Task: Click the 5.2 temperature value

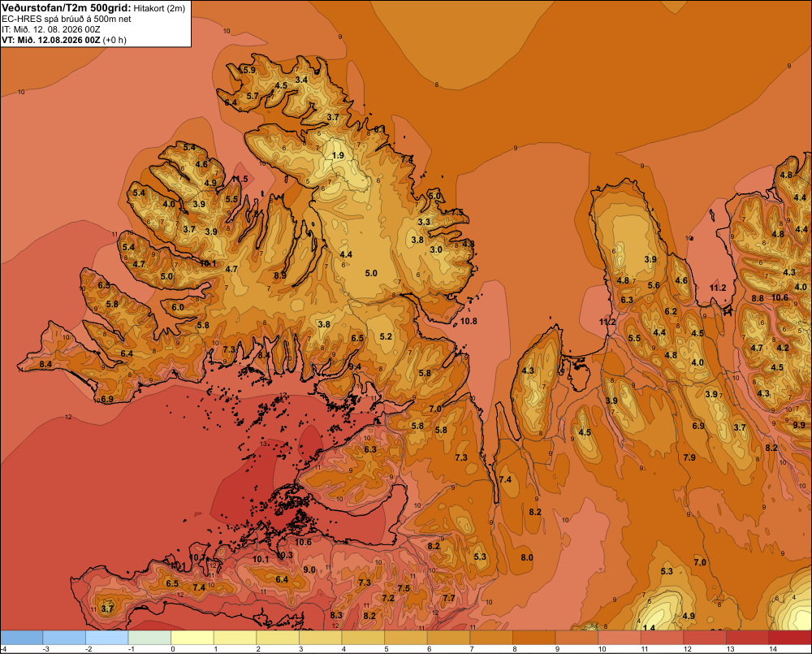Action: (x=386, y=337)
